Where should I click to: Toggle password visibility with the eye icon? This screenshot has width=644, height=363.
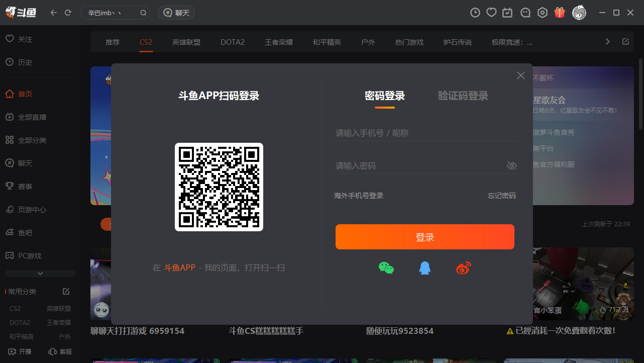coord(512,166)
